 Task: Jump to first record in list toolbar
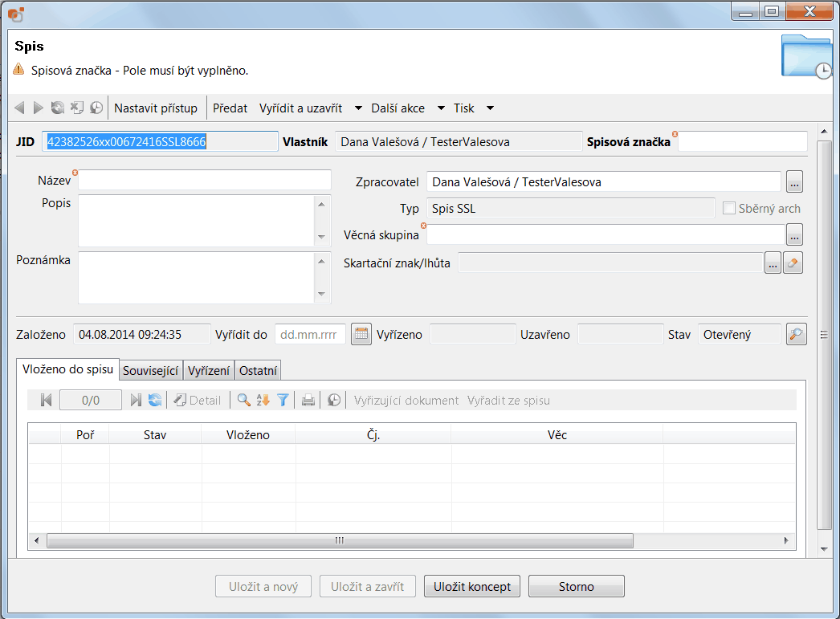[46, 400]
